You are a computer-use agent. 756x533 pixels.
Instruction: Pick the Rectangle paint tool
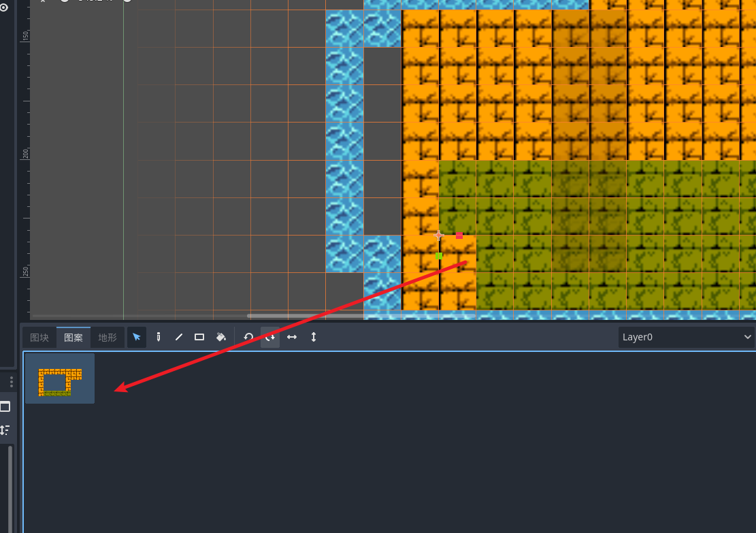tap(199, 337)
